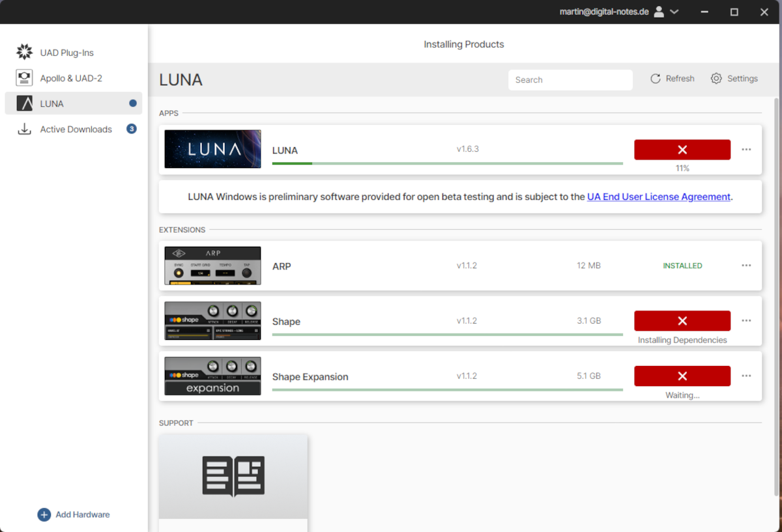Open more options for ARP extension

coord(746,266)
